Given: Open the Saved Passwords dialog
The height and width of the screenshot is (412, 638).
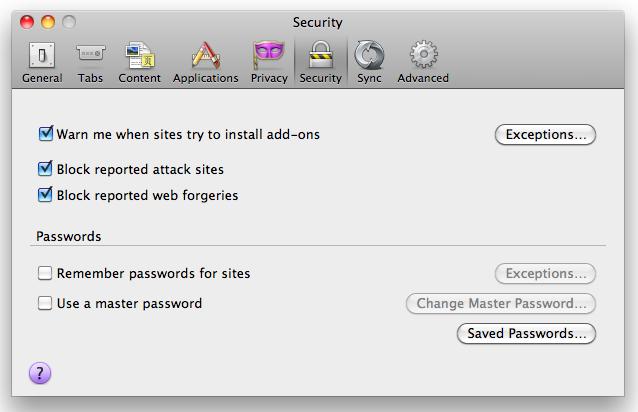Looking at the screenshot, I should click(527, 334).
